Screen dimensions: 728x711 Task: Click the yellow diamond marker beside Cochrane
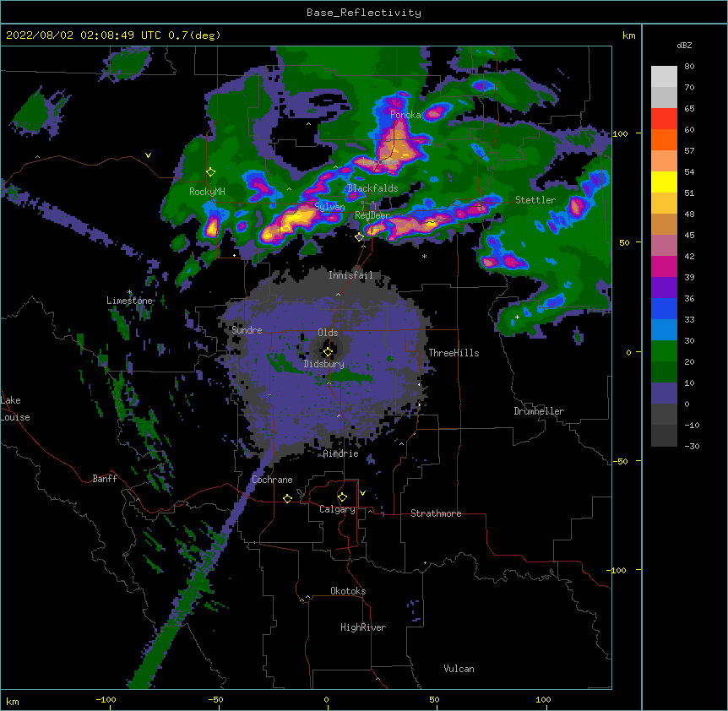point(287,498)
